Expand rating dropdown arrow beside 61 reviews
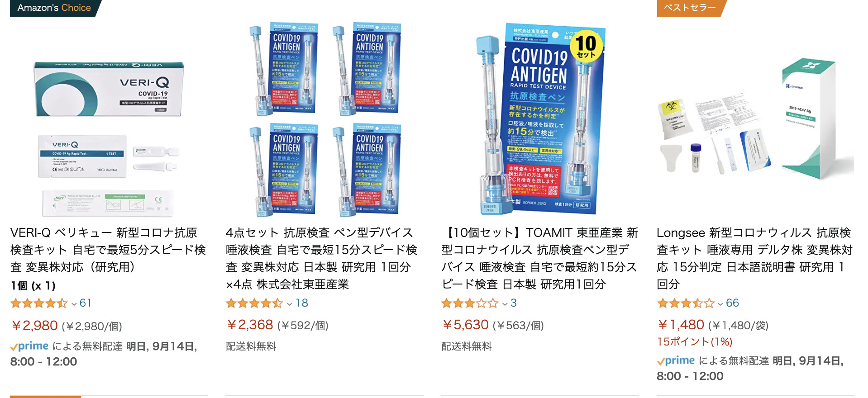 74,304
